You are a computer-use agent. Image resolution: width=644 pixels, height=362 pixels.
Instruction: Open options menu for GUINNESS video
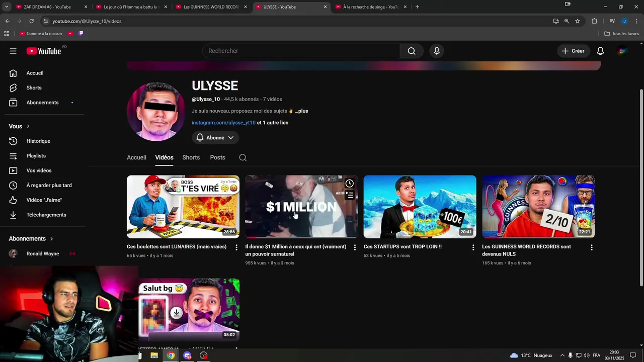[x=592, y=247]
